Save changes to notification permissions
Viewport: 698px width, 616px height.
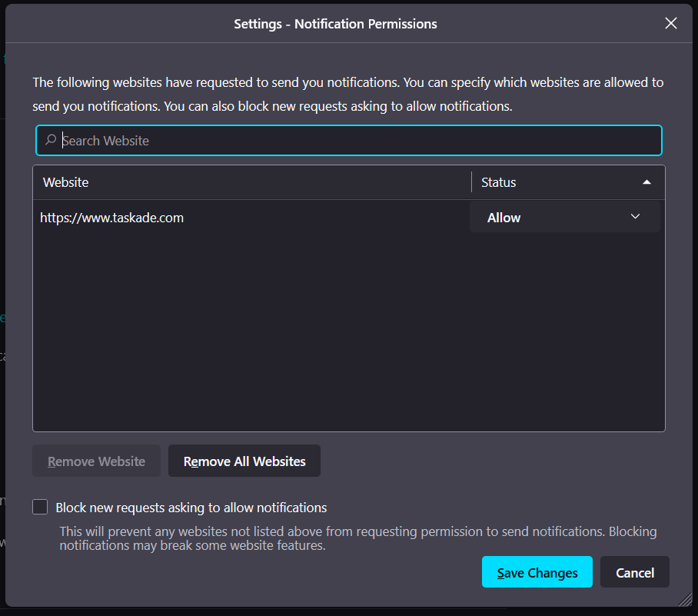pos(537,572)
